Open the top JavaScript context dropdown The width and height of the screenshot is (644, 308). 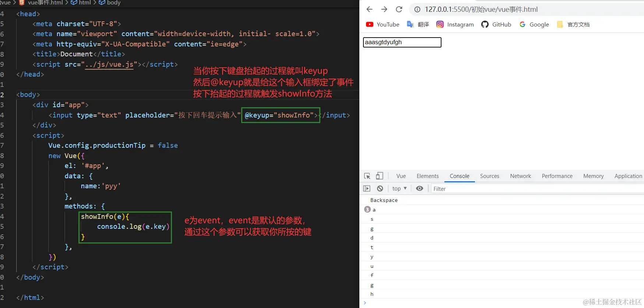tap(400, 189)
